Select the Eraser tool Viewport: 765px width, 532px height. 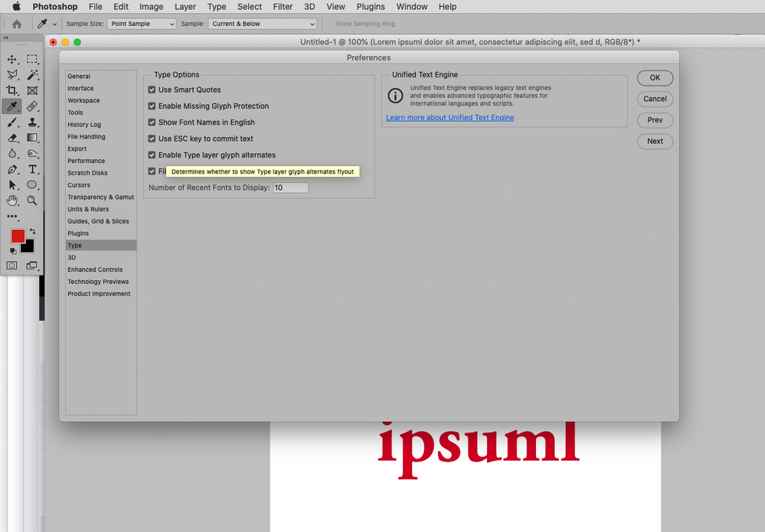11,138
